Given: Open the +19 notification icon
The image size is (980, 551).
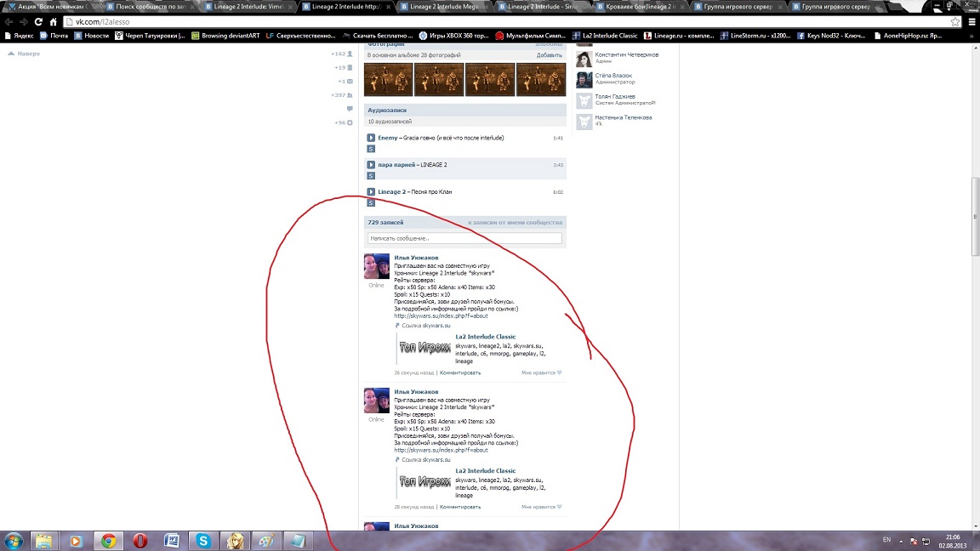Looking at the screenshot, I should pyautogui.click(x=350, y=67).
